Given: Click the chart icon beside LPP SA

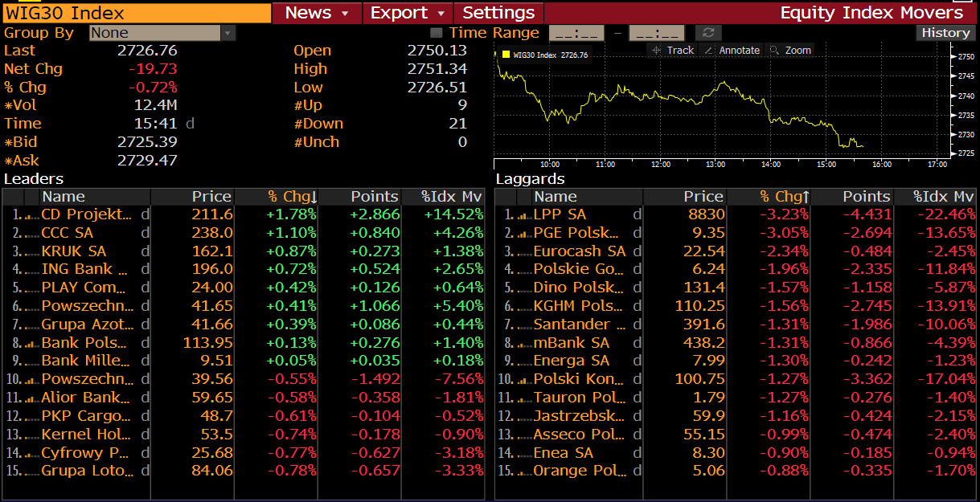Looking at the screenshot, I should (524, 215).
